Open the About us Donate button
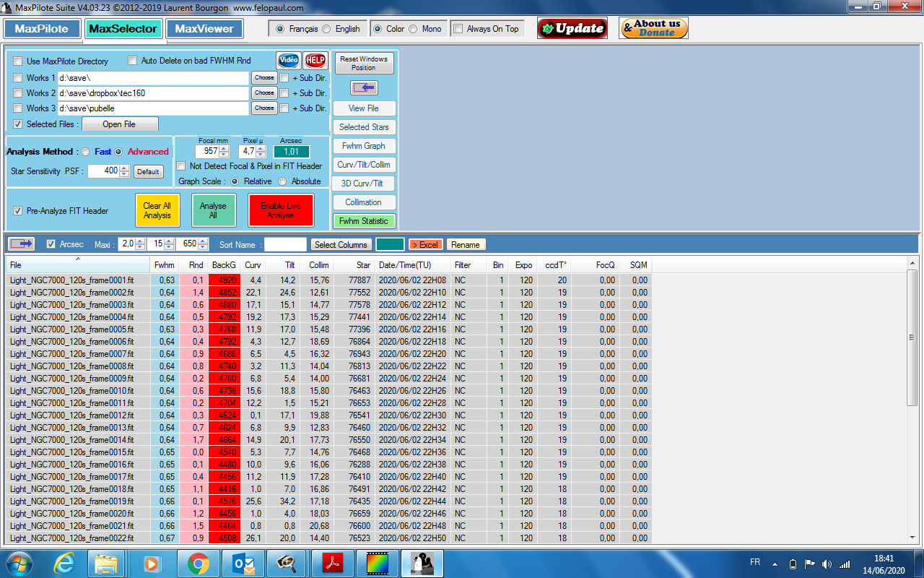 tap(653, 28)
